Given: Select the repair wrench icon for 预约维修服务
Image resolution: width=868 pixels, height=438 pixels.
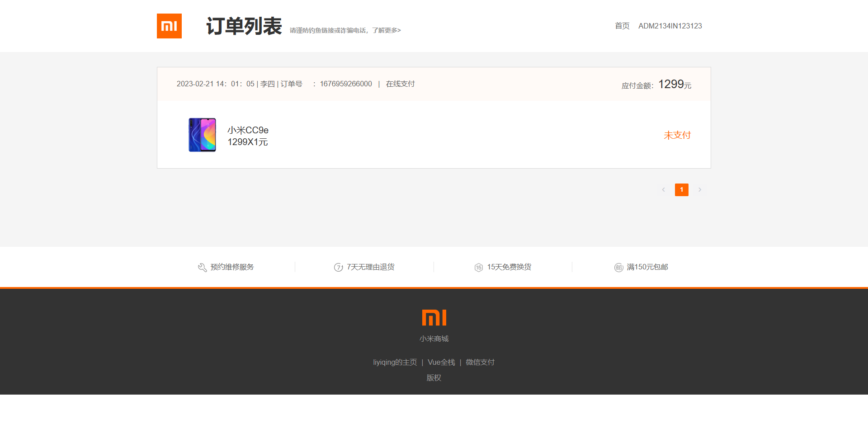Looking at the screenshot, I should (x=202, y=267).
